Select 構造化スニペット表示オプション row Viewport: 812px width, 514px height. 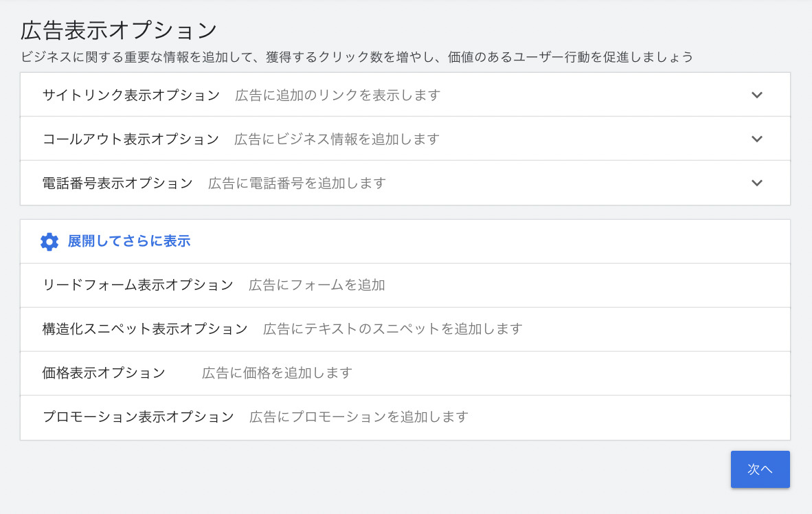tap(405, 329)
